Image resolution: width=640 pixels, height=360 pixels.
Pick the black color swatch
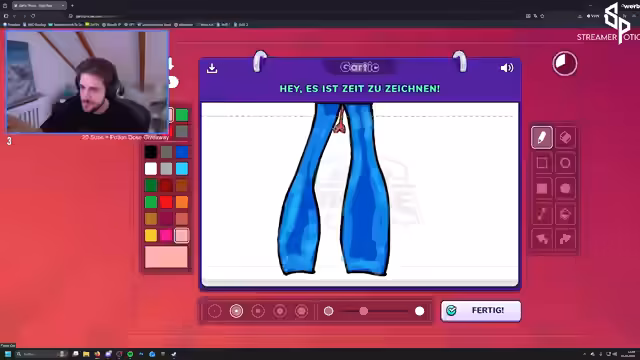151,152
